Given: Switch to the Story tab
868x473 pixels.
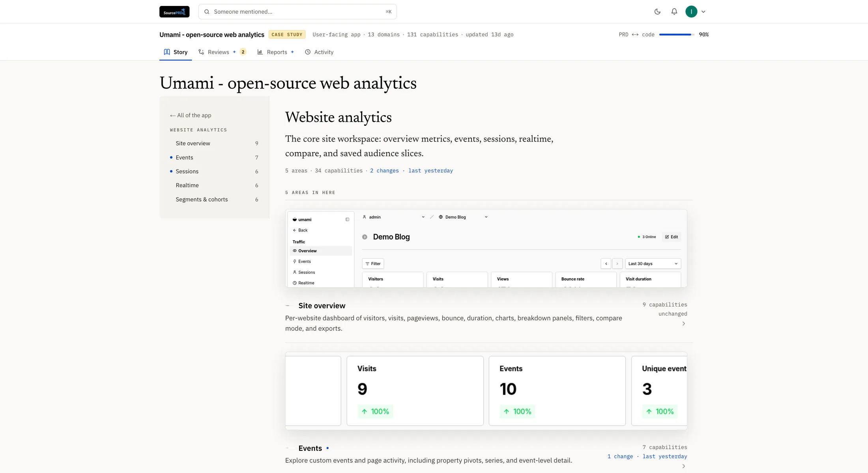Looking at the screenshot, I should (x=176, y=52).
